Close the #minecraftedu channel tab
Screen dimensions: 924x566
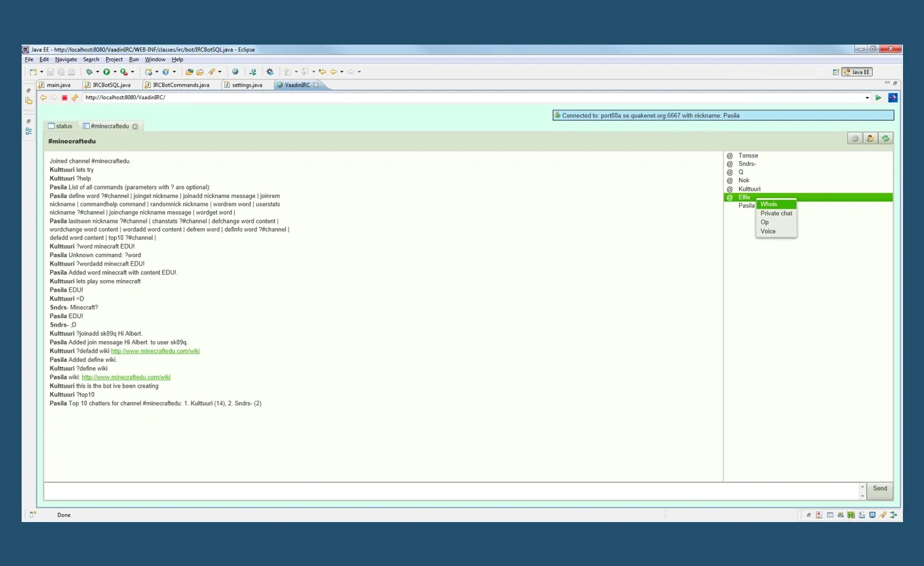pos(135,127)
